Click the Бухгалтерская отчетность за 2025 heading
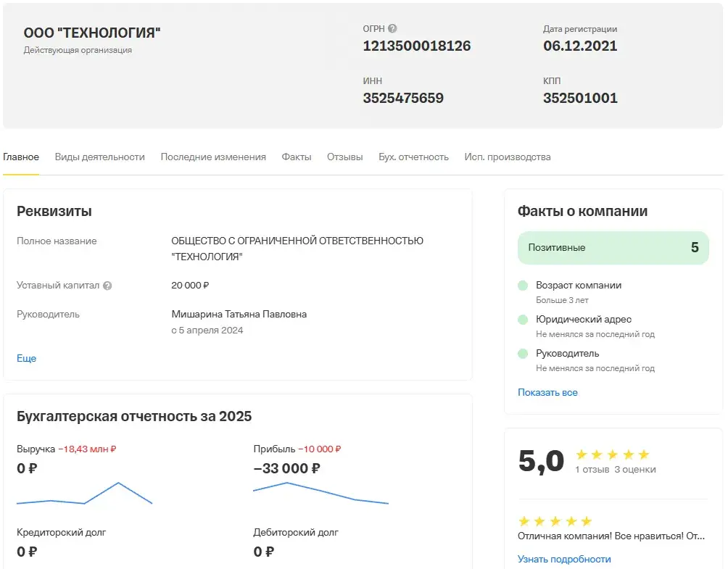 134,416
